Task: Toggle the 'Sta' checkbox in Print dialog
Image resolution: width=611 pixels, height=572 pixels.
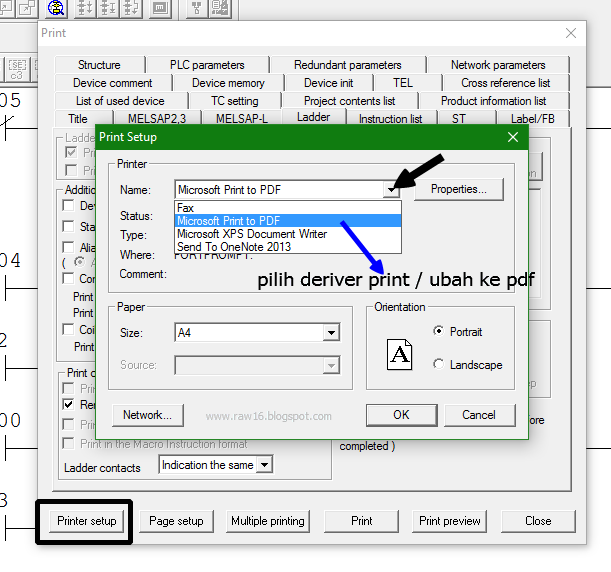Action: 68,226
